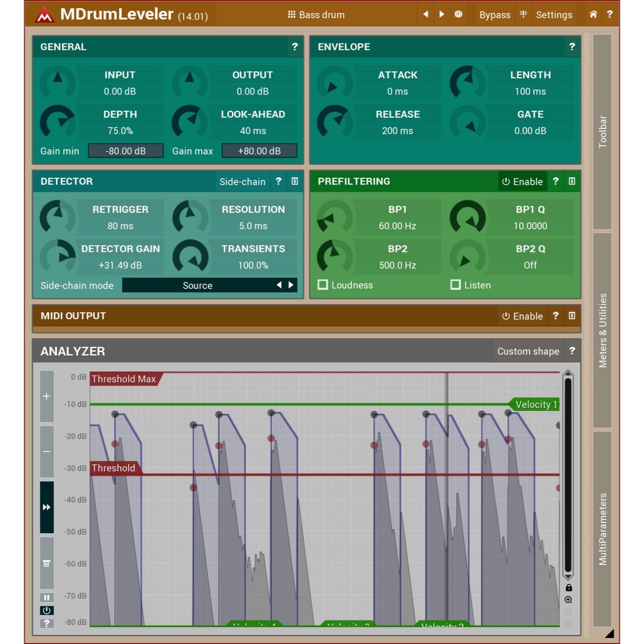This screenshot has height=644, width=644.
Task: Expand the Toolbar side tab
Action: 602,132
